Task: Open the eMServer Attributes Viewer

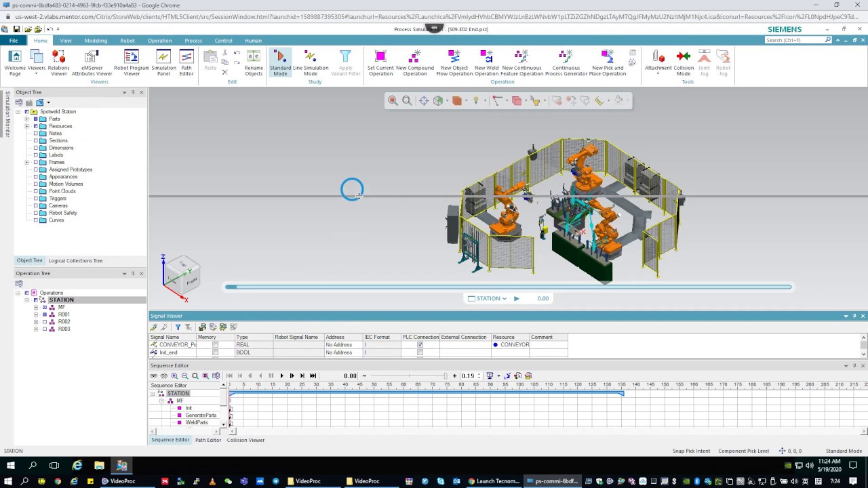Action: [x=92, y=63]
